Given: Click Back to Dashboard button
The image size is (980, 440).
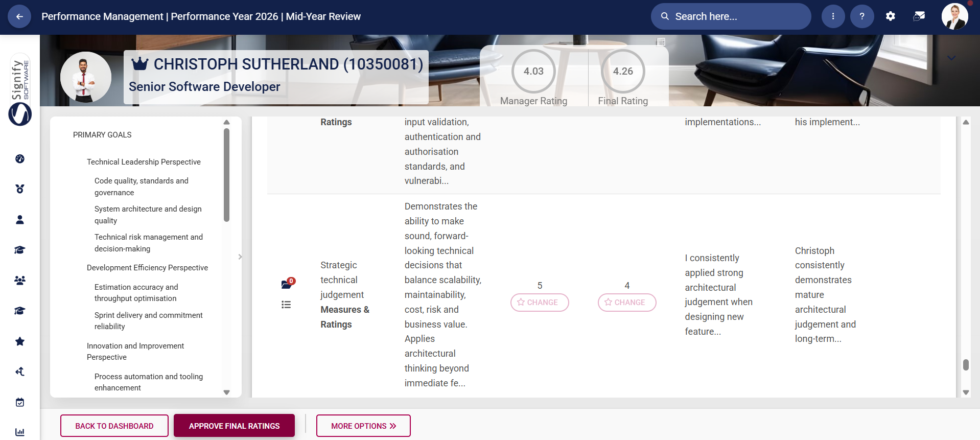Looking at the screenshot, I should point(114,426).
